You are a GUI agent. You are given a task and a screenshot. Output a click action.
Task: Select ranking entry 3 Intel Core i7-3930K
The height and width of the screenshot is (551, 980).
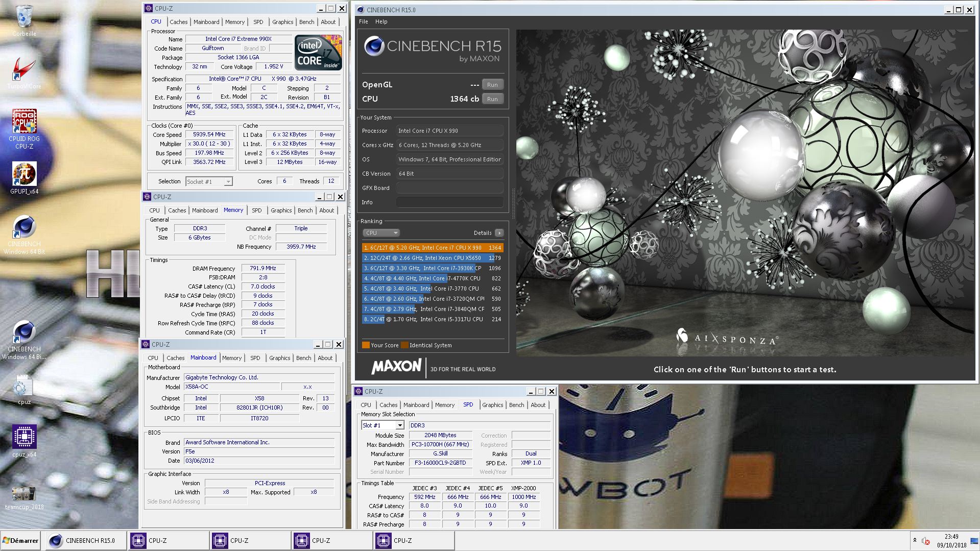pyautogui.click(x=433, y=268)
